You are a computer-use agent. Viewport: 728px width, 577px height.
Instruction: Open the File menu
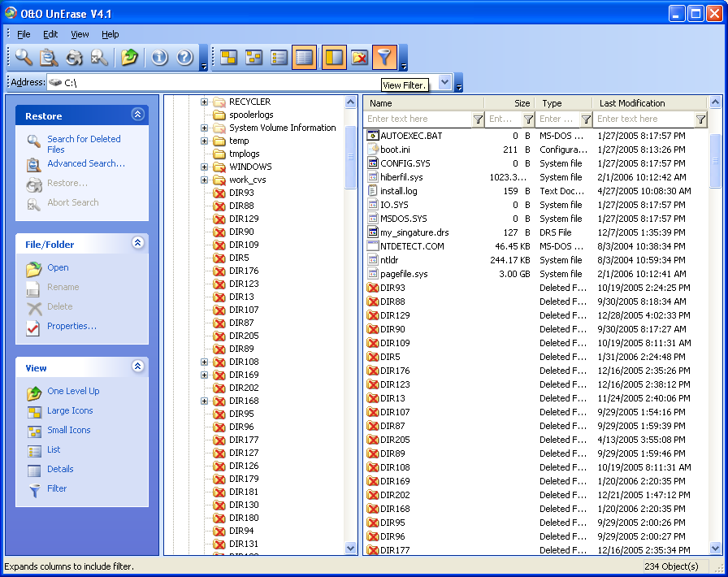(x=24, y=34)
